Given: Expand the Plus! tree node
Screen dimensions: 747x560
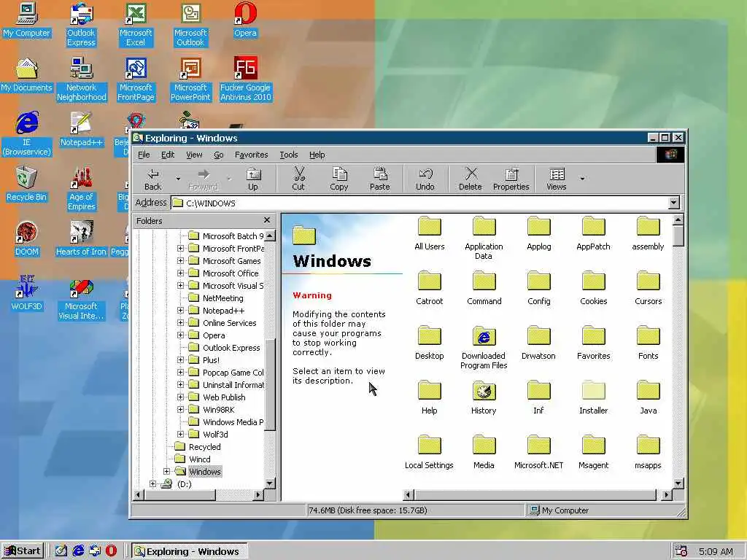Looking at the screenshot, I should [181, 360].
